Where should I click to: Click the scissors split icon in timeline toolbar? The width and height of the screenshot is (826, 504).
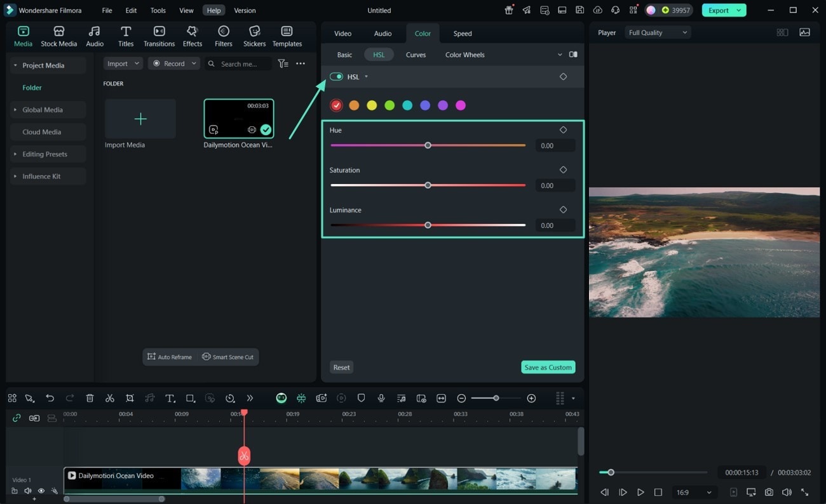(x=110, y=398)
